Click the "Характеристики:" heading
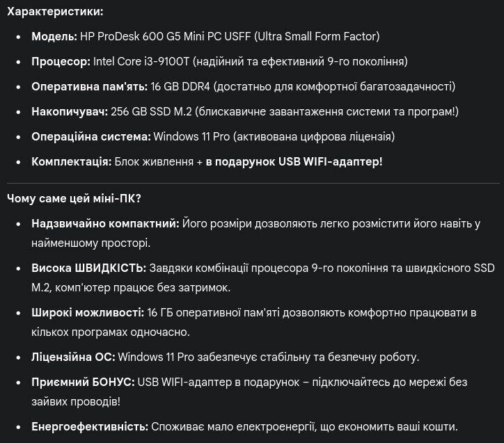The height and width of the screenshot is (443, 504). click(x=55, y=12)
